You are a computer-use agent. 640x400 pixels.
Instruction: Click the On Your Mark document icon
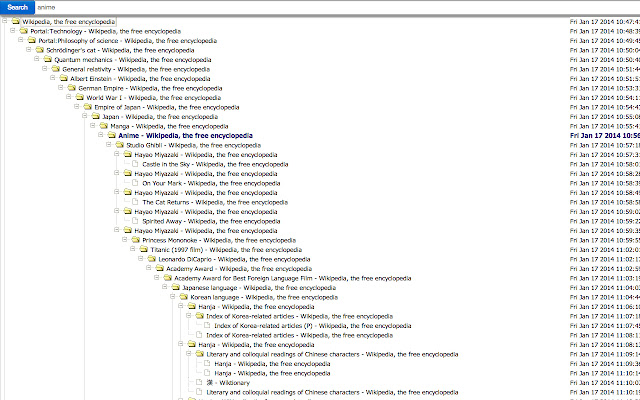(x=136, y=183)
